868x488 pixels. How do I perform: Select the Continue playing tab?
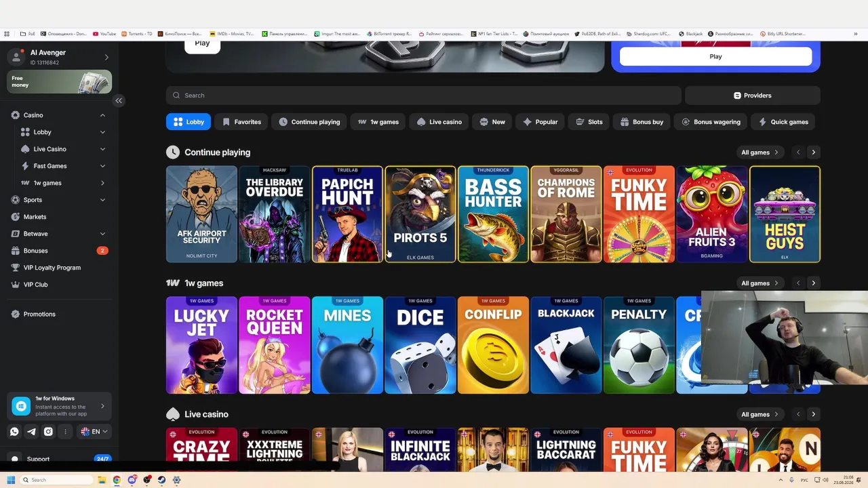[x=309, y=122]
